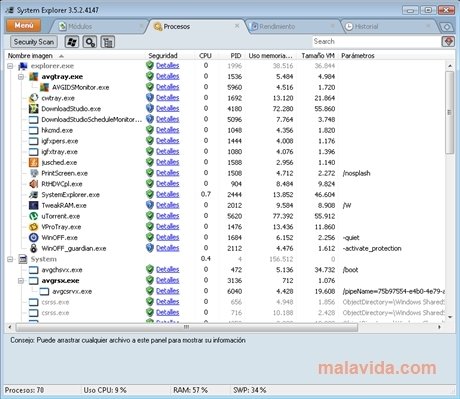The height and width of the screenshot is (399, 460).
Task: Sort by Tamaño VM column header
Action: click(318, 56)
